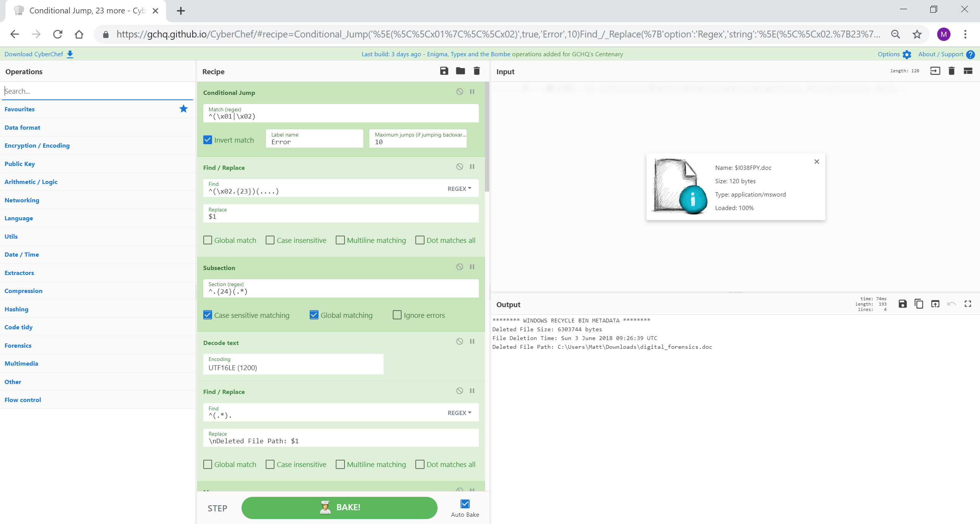Viewport: 980px width, 524px height.
Task: Click the disable step clock icon in Conditional Jump
Action: [459, 91]
